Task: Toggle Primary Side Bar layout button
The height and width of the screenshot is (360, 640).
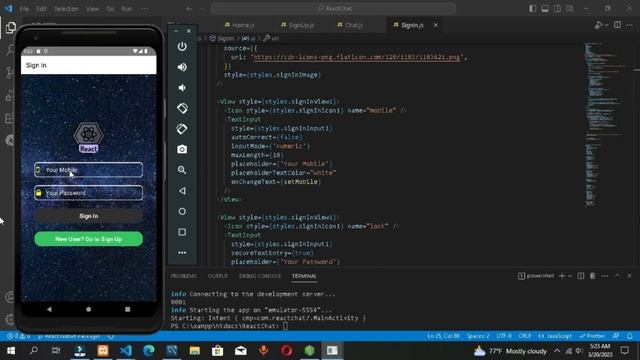Action: point(532,9)
